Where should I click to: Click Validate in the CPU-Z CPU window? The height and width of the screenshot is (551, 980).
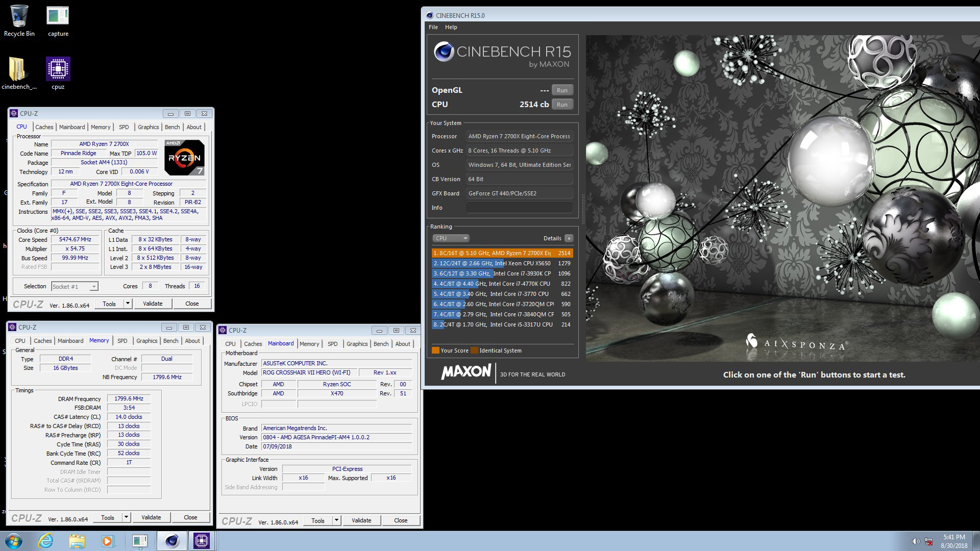(153, 304)
